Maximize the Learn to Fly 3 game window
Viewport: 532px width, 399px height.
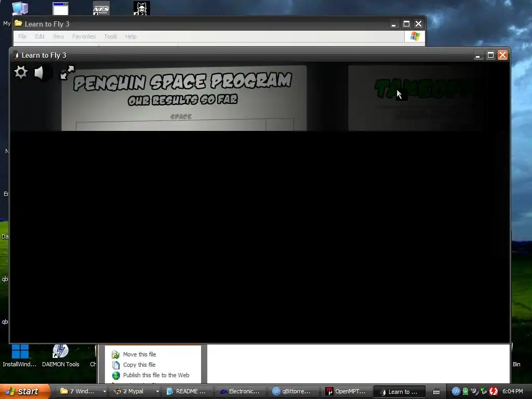490,55
